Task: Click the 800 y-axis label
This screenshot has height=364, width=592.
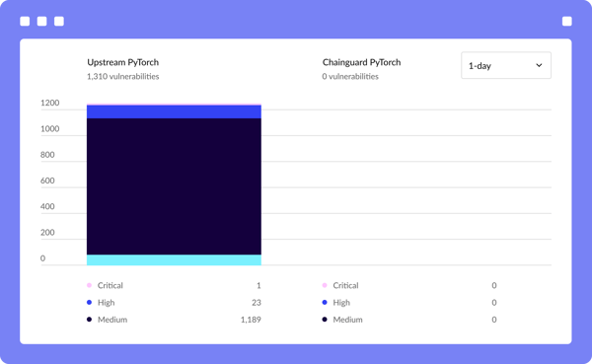Action: [x=47, y=155]
